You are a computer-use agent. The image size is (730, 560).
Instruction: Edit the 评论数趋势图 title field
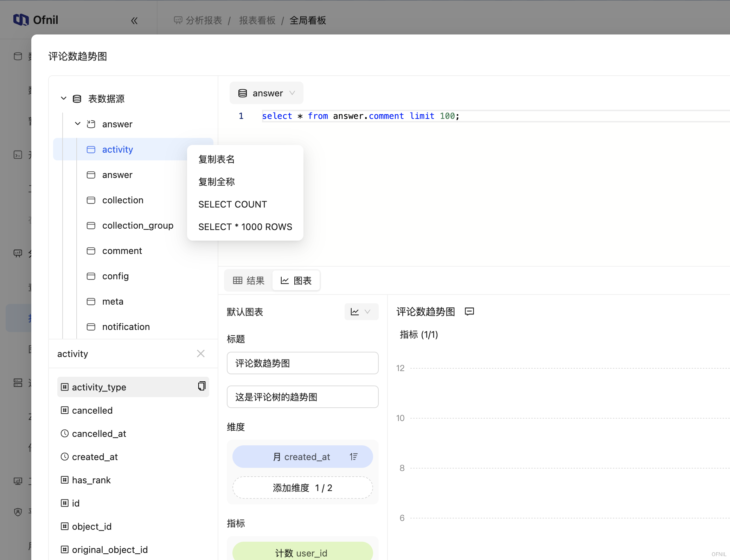pos(302,363)
